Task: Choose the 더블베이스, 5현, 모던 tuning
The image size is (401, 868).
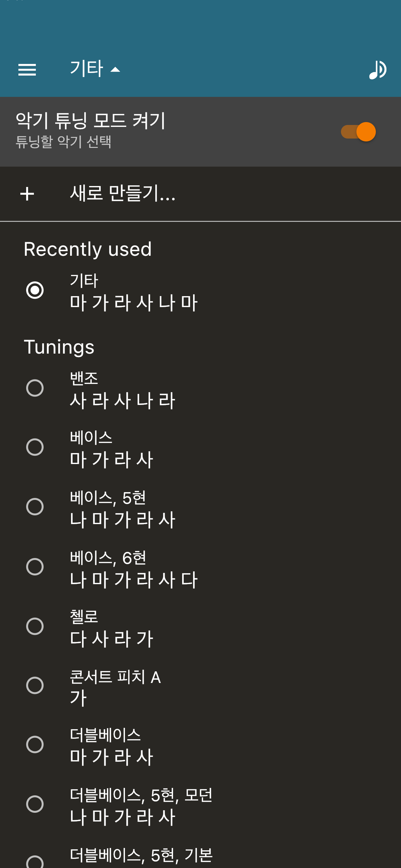Action: [x=35, y=804]
